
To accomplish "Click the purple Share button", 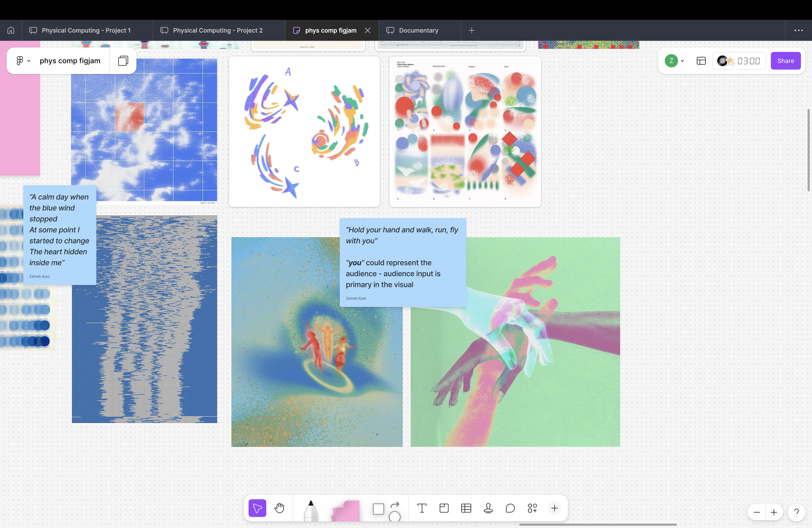I will click(785, 61).
